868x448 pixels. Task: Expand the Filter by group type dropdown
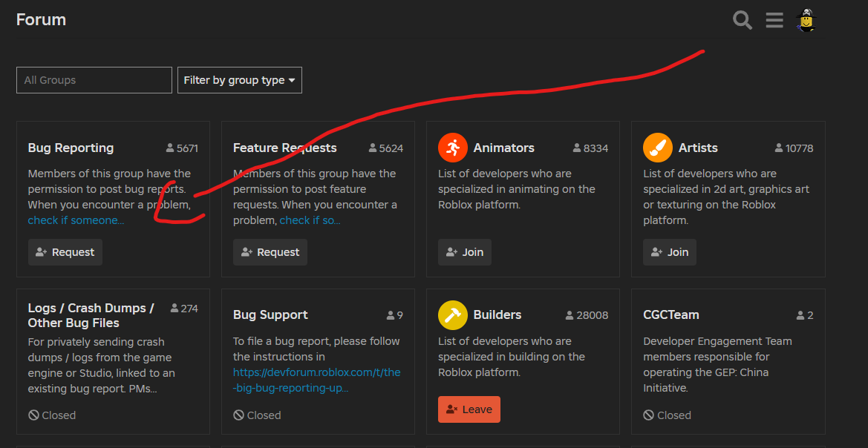pos(239,80)
